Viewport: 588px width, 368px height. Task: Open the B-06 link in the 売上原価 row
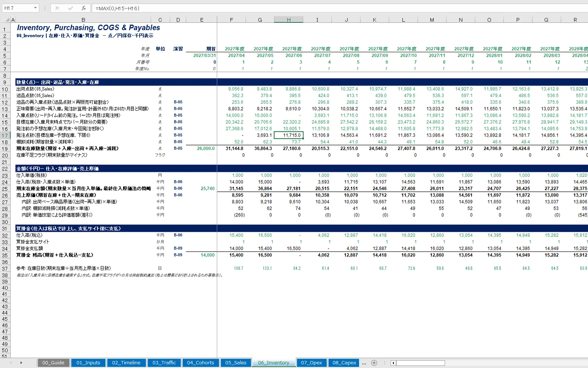(x=178, y=195)
